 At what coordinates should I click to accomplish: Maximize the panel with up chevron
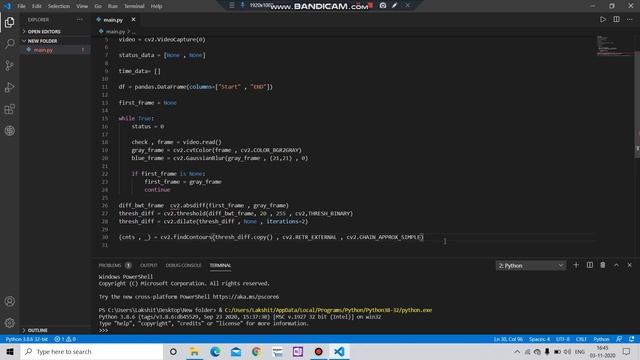[x=616, y=265]
